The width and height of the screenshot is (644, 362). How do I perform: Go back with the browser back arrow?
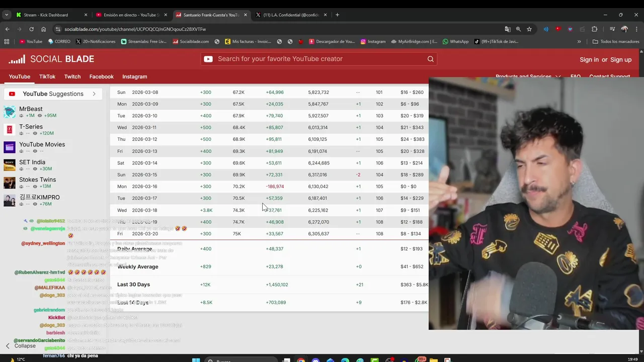click(7, 29)
